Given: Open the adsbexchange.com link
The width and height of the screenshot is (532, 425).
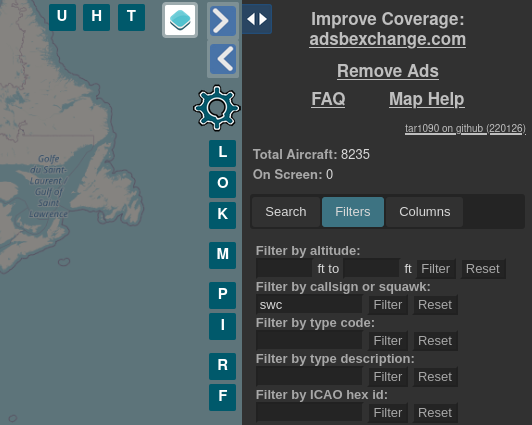Looking at the screenshot, I should 387,39.
